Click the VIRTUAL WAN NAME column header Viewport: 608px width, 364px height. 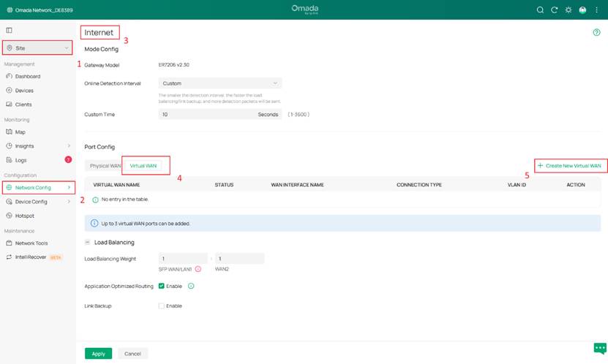116,185
